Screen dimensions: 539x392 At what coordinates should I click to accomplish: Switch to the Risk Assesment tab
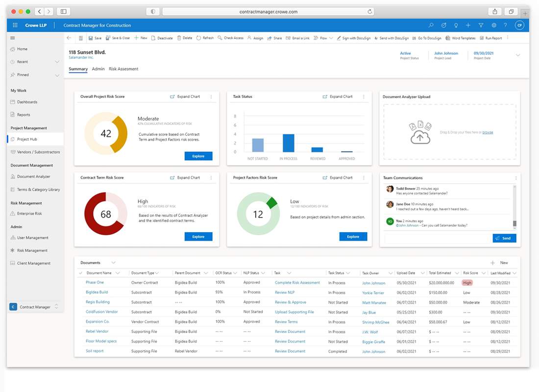(x=123, y=69)
